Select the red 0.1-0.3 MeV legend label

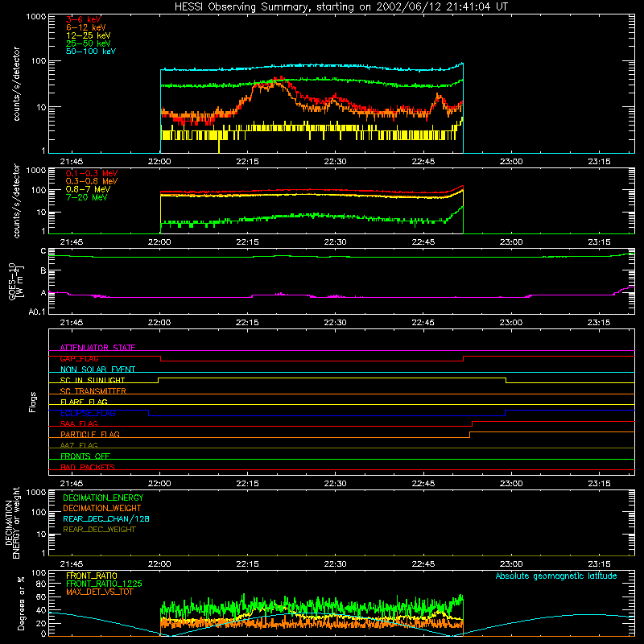pos(92,173)
